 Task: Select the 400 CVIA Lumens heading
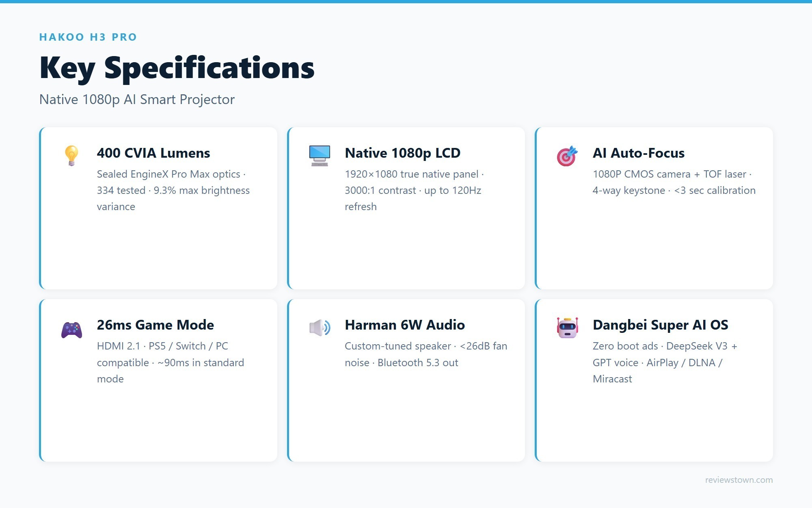[x=153, y=153]
